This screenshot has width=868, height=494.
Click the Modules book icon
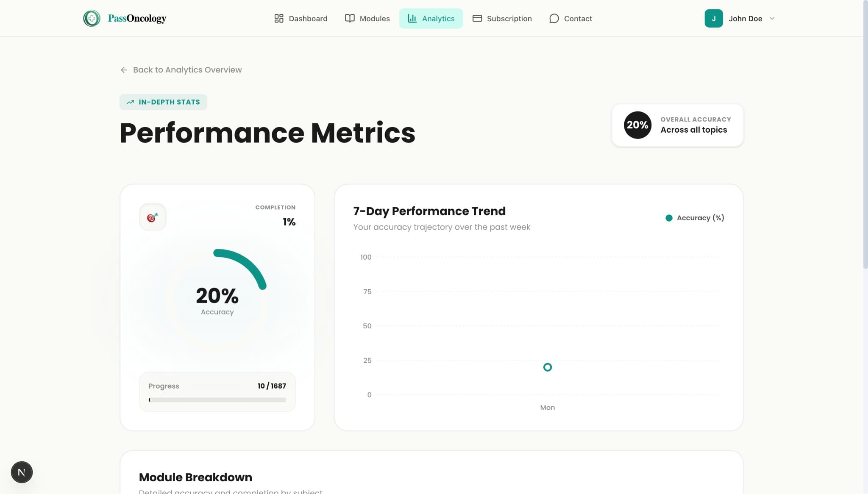point(350,18)
